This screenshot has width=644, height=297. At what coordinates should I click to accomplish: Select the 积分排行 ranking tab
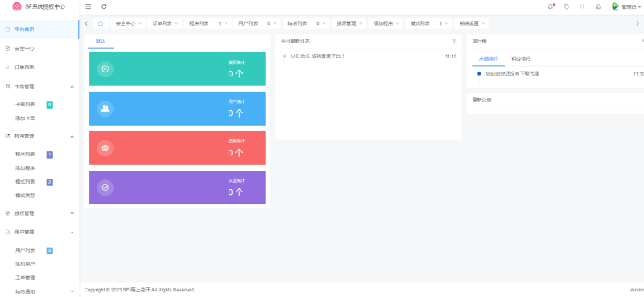click(x=521, y=59)
